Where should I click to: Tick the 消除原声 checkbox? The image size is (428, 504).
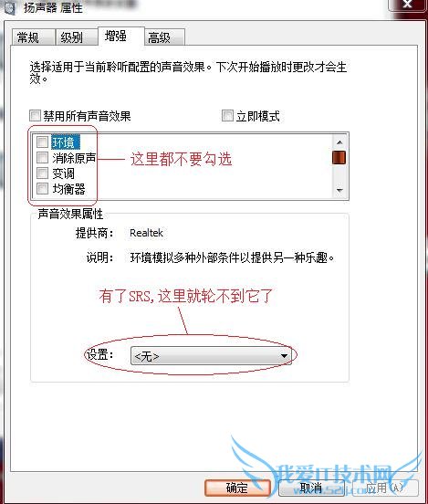(42, 157)
